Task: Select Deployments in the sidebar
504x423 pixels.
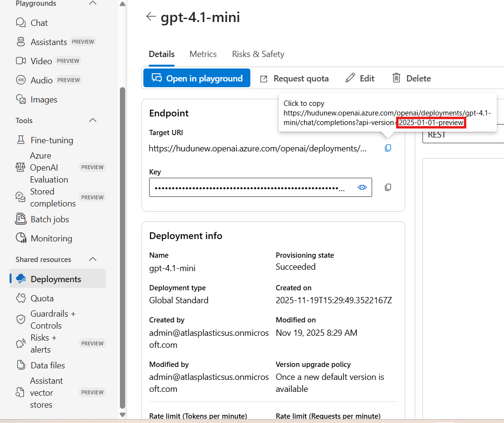Action: point(58,278)
